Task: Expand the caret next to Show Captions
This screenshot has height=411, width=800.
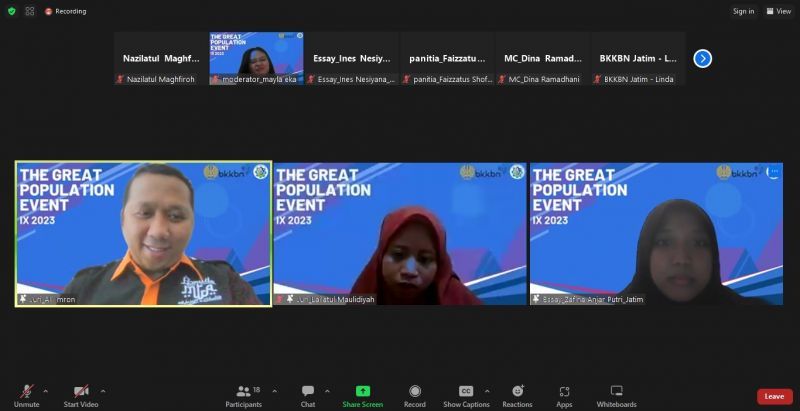Action: (x=487, y=391)
